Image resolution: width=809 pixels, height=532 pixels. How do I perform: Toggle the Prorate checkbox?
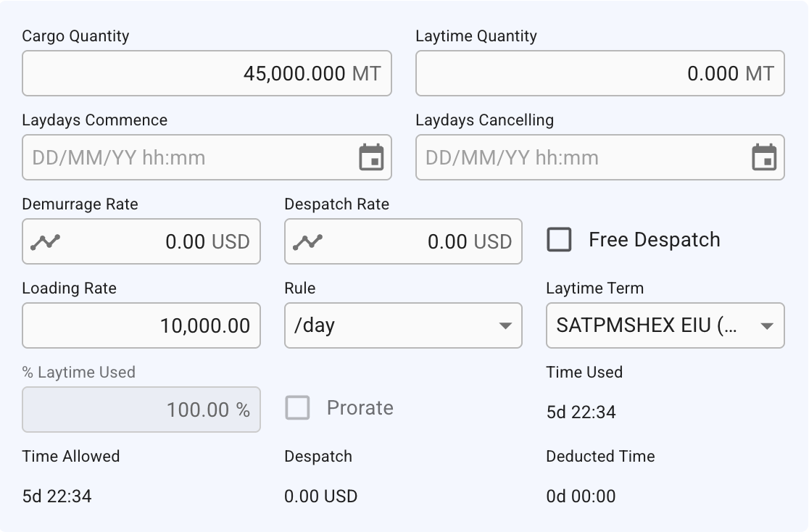point(297,408)
